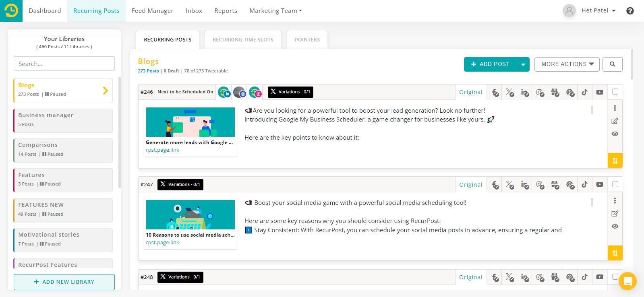Open YouTube variation for post #247

coord(600,185)
